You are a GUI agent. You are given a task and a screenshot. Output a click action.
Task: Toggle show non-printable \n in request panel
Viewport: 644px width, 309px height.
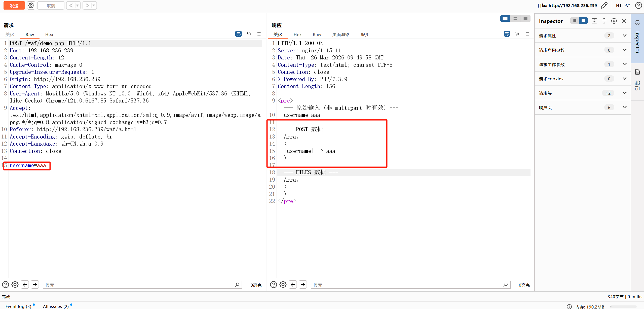tap(249, 34)
